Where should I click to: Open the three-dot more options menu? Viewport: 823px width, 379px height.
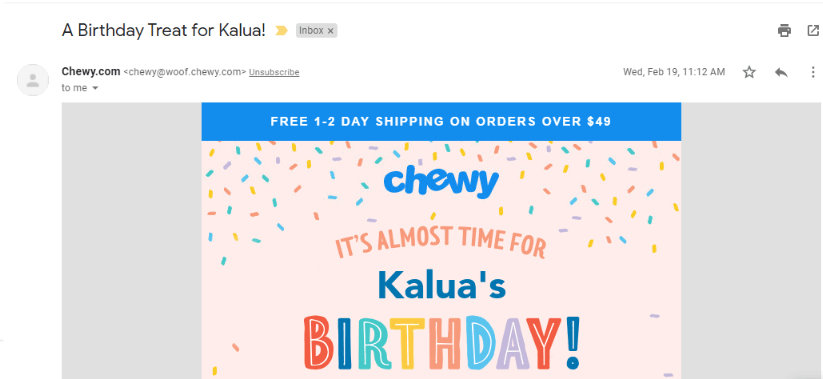coord(812,72)
